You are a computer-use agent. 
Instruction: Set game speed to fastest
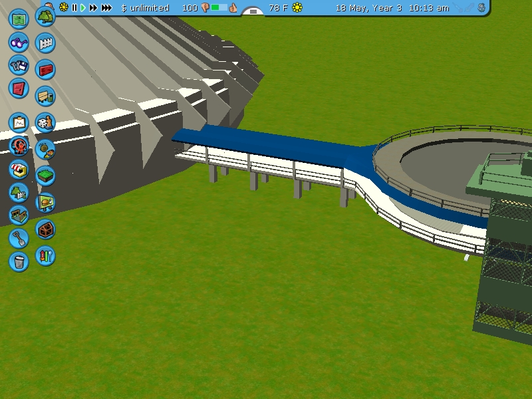(x=106, y=8)
